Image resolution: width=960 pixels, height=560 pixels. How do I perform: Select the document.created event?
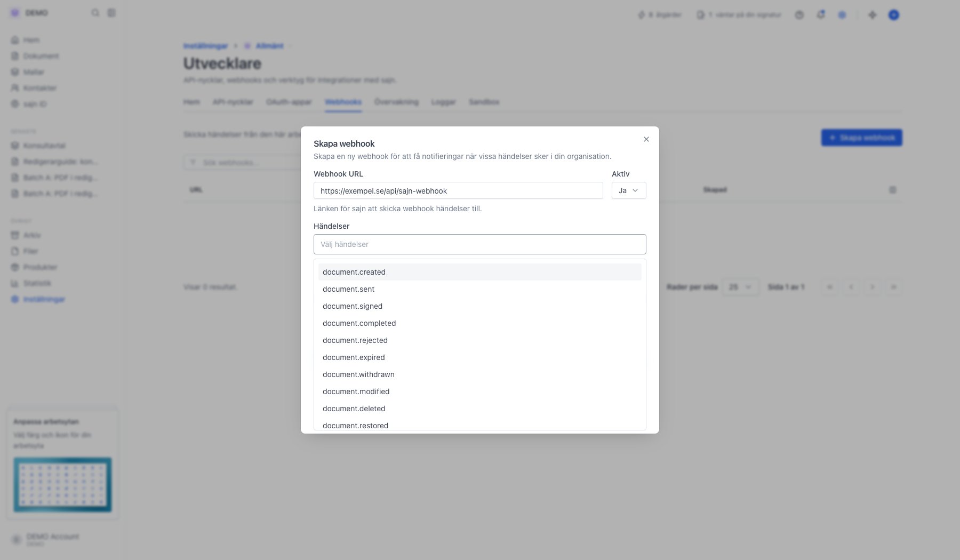click(x=480, y=272)
